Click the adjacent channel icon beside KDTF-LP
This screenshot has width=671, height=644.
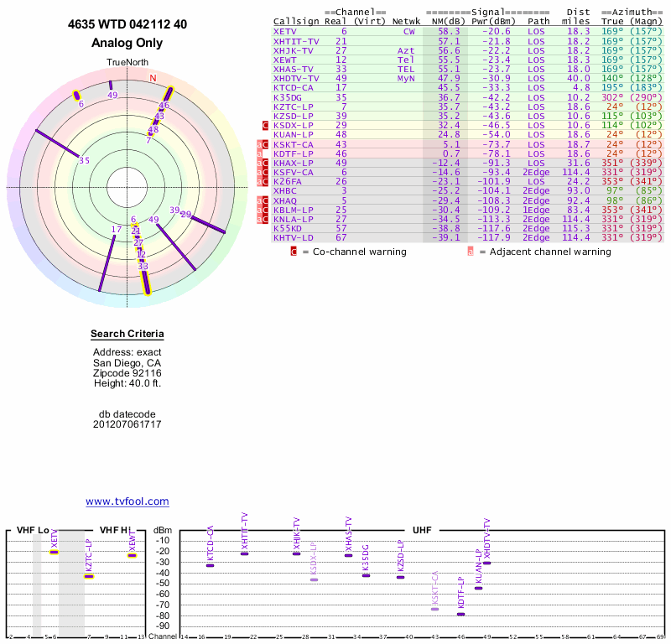pyautogui.click(x=259, y=153)
